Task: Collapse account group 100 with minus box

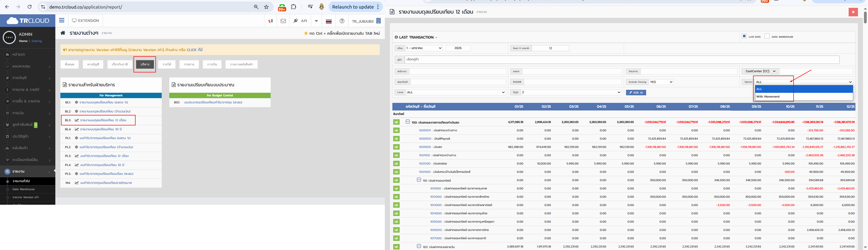Action: click(407, 122)
